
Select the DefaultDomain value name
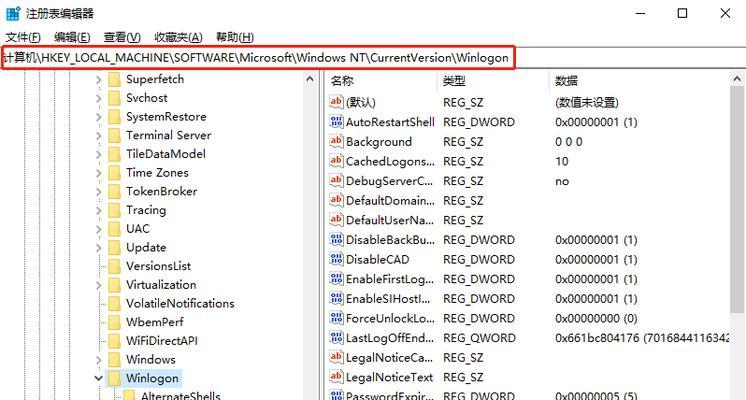click(390, 201)
